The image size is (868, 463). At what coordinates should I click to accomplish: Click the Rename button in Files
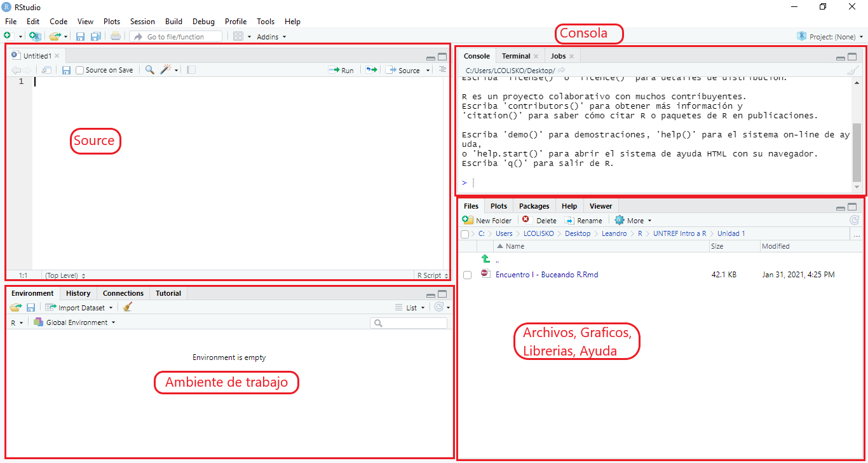click(583, 220)
